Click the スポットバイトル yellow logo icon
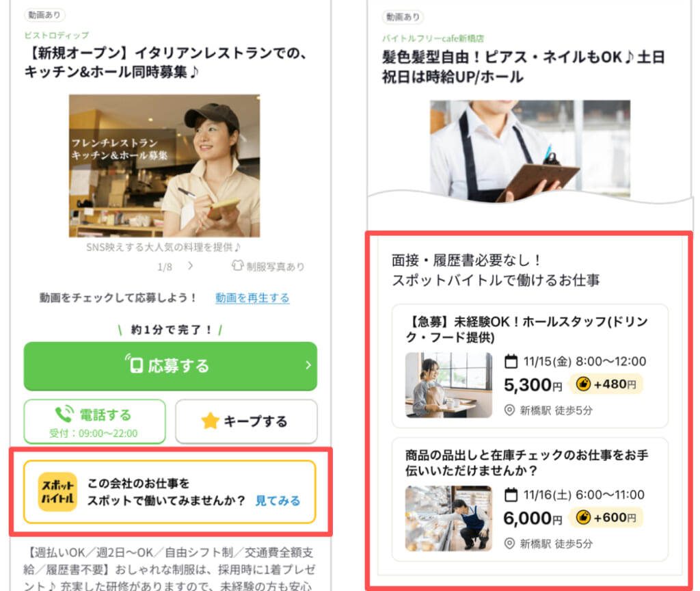The image size is (700, 591). click(57, 491)
